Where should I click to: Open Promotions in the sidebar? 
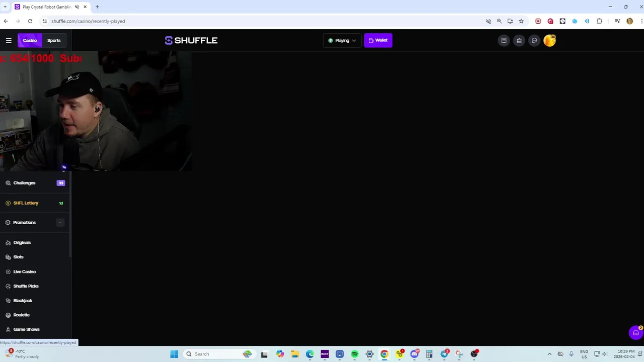(x=35, y=222)
